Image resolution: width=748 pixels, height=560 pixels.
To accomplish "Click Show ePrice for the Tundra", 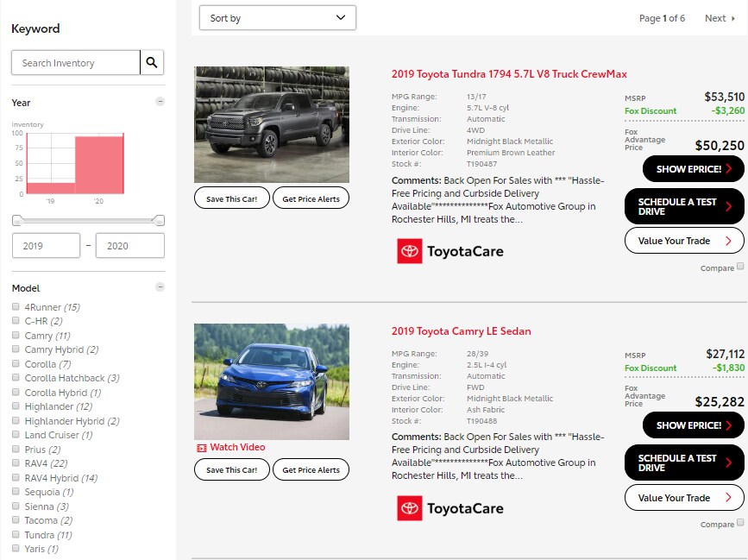I will 693,169.
